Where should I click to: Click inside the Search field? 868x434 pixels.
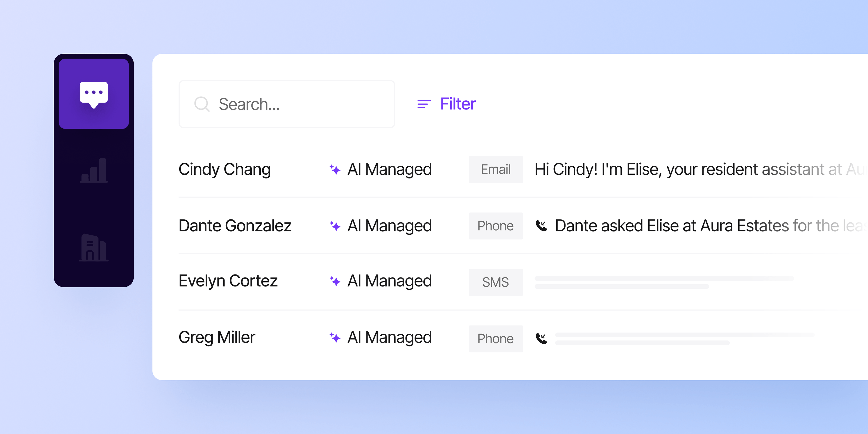(286, 104)
